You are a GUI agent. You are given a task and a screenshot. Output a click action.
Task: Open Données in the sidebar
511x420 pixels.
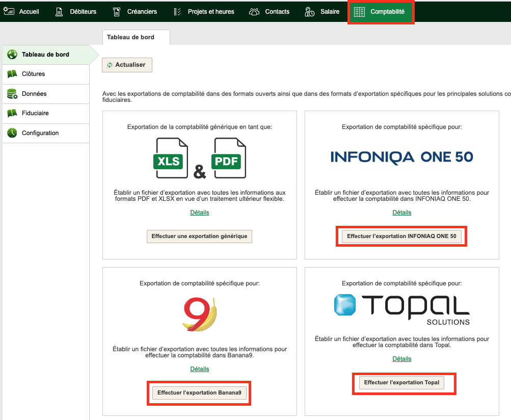46,94
